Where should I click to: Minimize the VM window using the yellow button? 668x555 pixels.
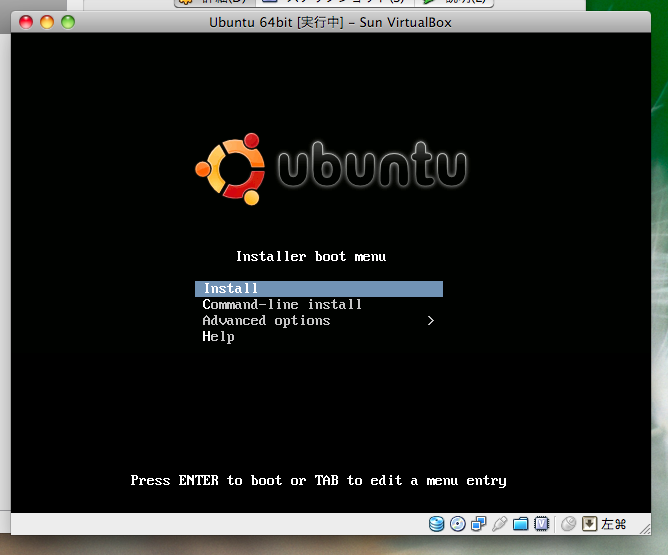coord(47,22)
